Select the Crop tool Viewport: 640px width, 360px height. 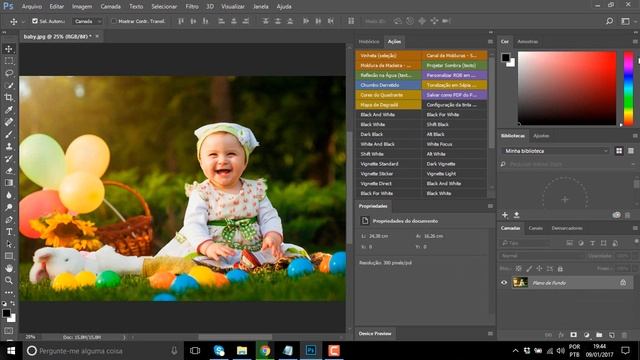(x=9, y=97)
